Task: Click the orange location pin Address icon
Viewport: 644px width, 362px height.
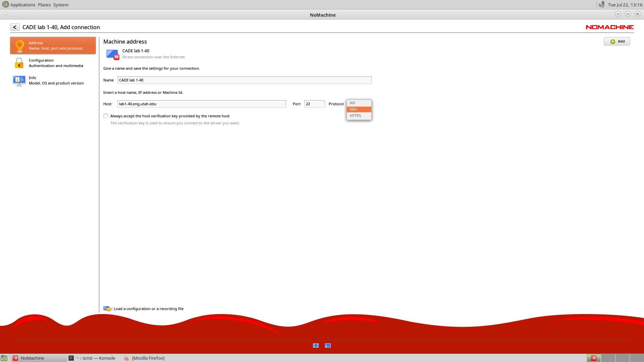Action: pos(20,46)
